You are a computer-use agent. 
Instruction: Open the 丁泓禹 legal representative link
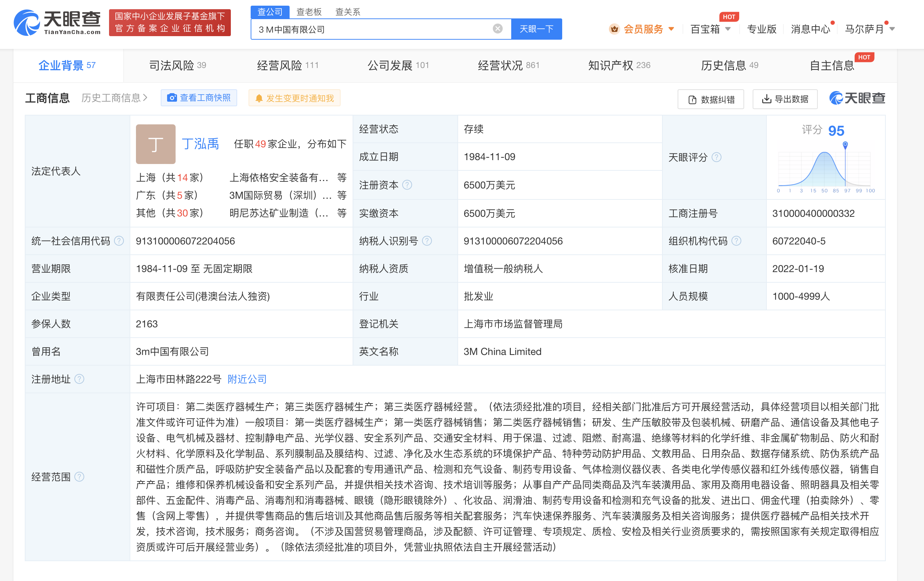coord(200,144)
